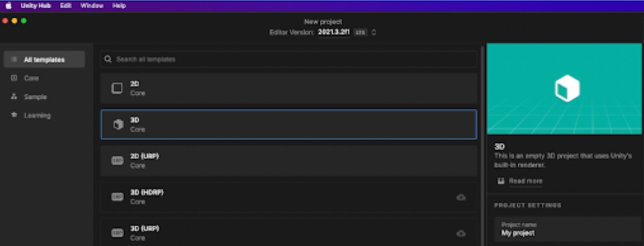This screenshot has height=246, width=644.
Task: Open the Window menu
Action: [x=92, y=6]
